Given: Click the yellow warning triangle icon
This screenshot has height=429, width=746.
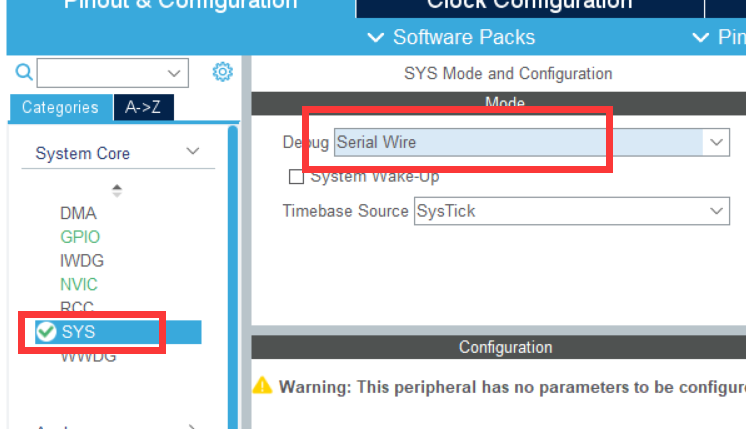Looking at the screenshot, I should [262, 386].
